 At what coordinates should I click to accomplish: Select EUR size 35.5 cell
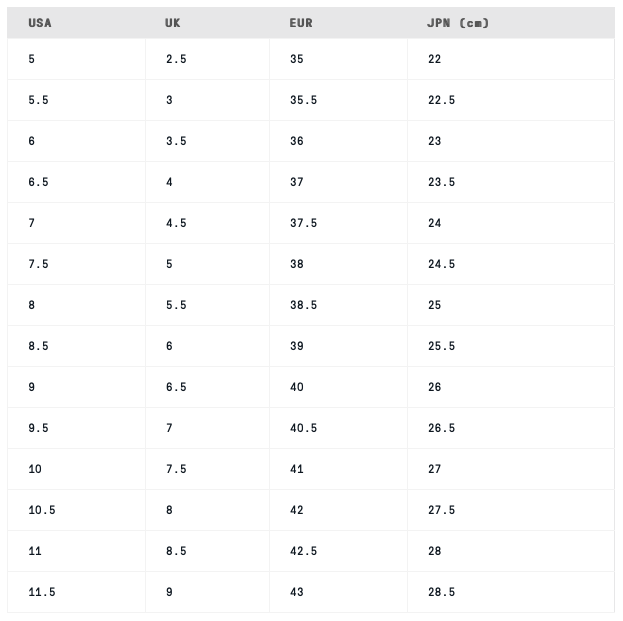(339, 100)
